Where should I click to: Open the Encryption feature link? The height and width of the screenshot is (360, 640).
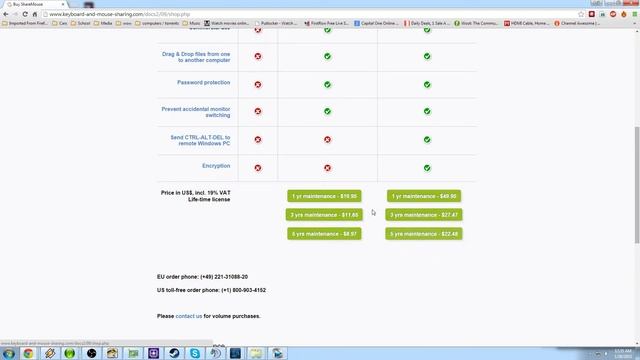(x=216, y=166)
